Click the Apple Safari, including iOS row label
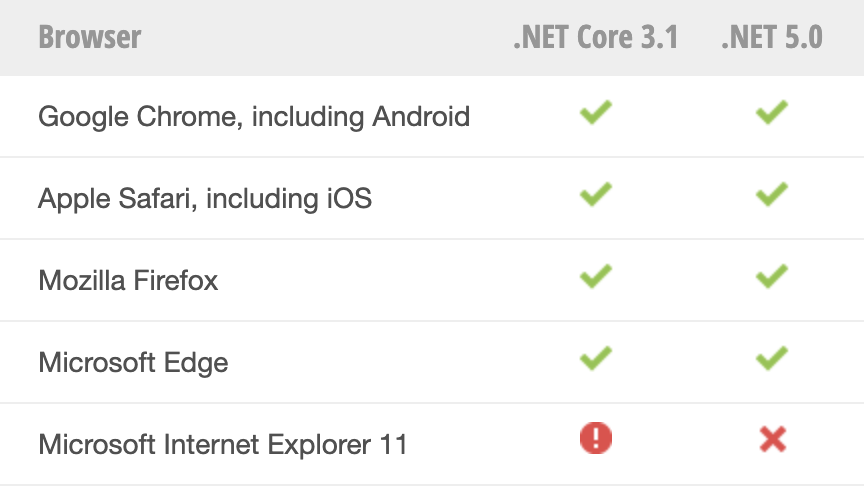The height and width of the screenshot is (488, 864). (x=205, y=198)
